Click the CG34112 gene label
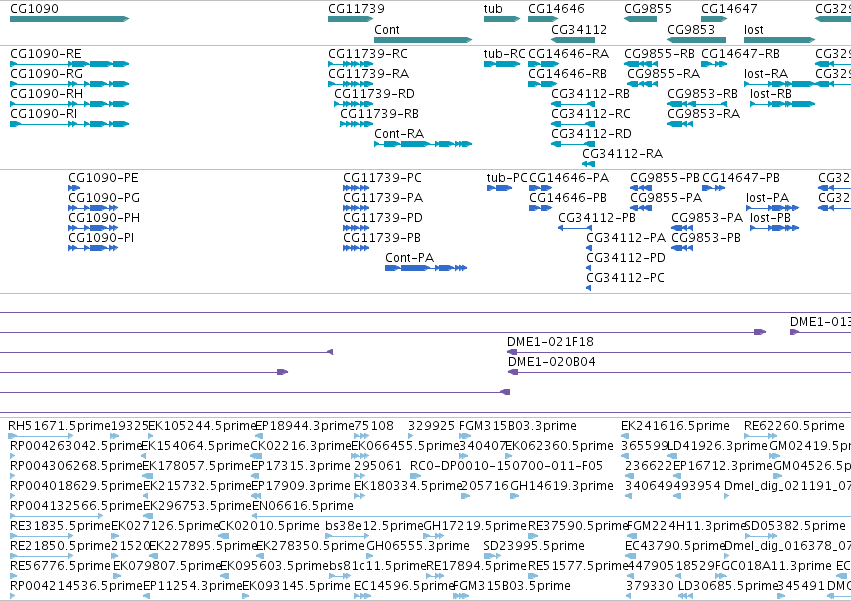 pyautogui.click(x=579, y=29)
